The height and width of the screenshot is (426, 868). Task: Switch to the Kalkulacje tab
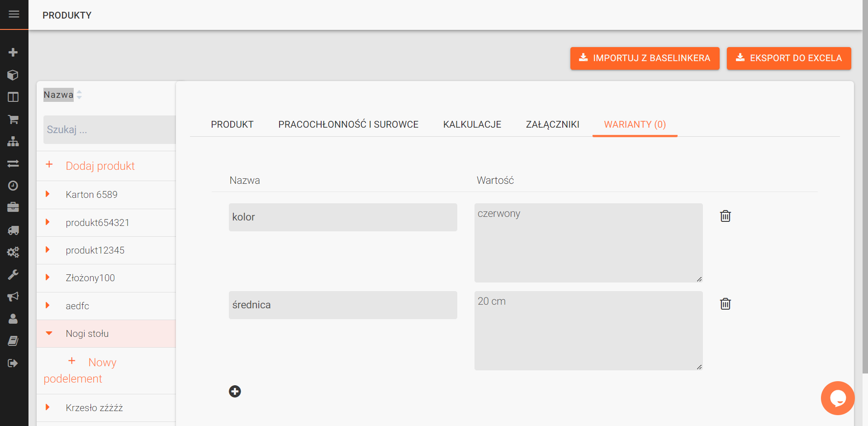click(472, 124)
